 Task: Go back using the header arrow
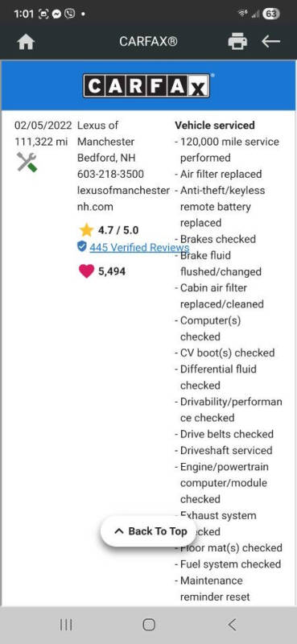coord(271,42)
